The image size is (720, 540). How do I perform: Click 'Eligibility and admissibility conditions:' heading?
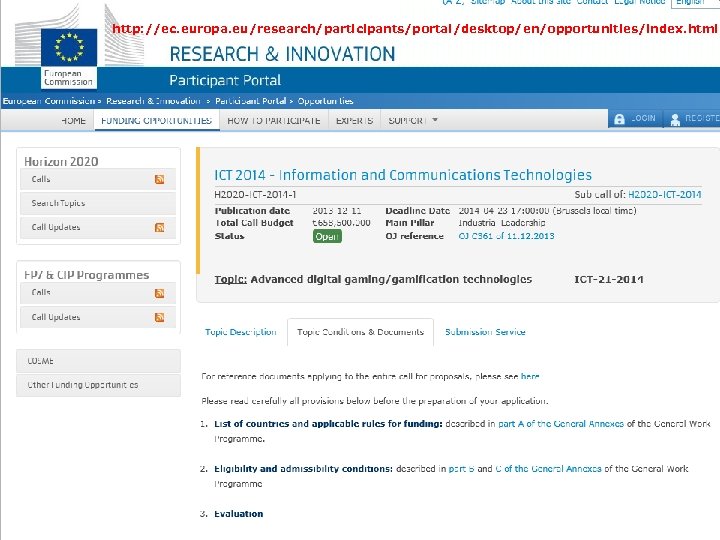point(304,469)
